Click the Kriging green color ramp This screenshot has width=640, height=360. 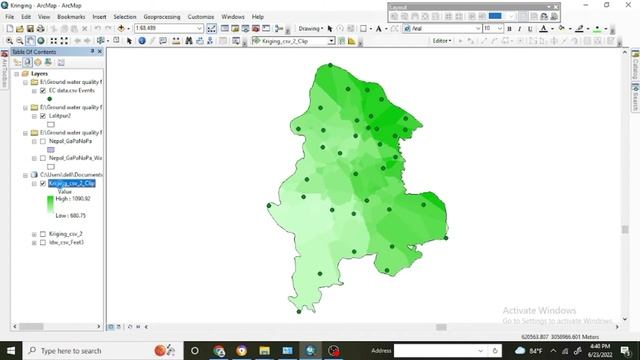(50, 205)
